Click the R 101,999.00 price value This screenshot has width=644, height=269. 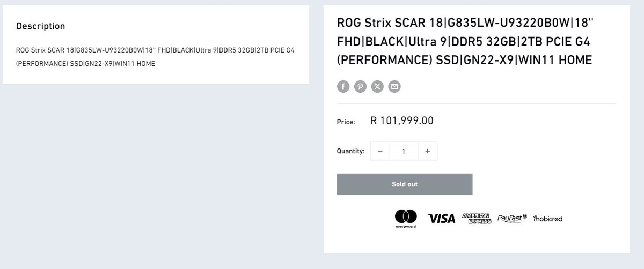[402, 121]
